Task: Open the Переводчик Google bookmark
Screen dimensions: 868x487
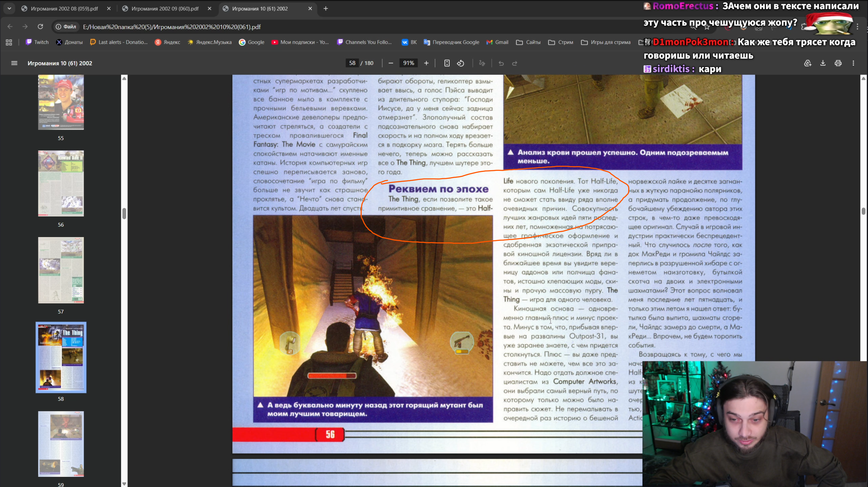Action: coord(451,42)
